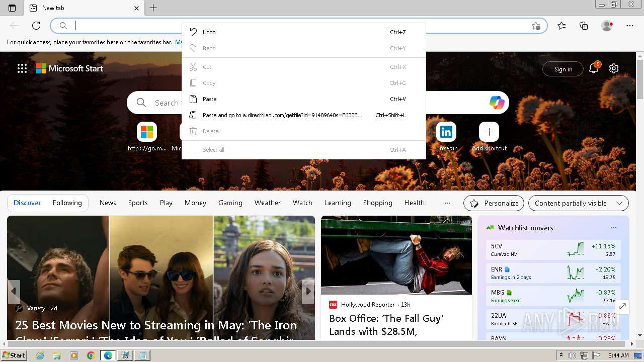
Task: Open the Windows Start menu
Action: pyautogui.click(x=14, y=355)
